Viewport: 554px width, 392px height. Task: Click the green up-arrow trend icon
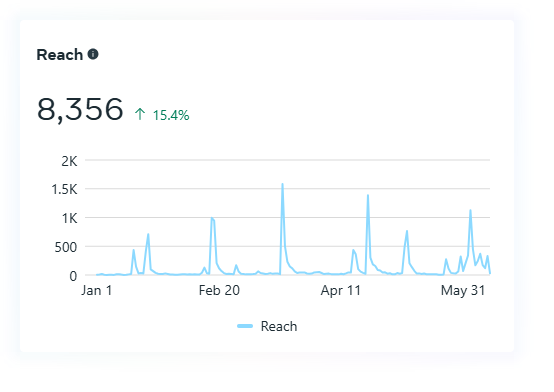[140, 114]
